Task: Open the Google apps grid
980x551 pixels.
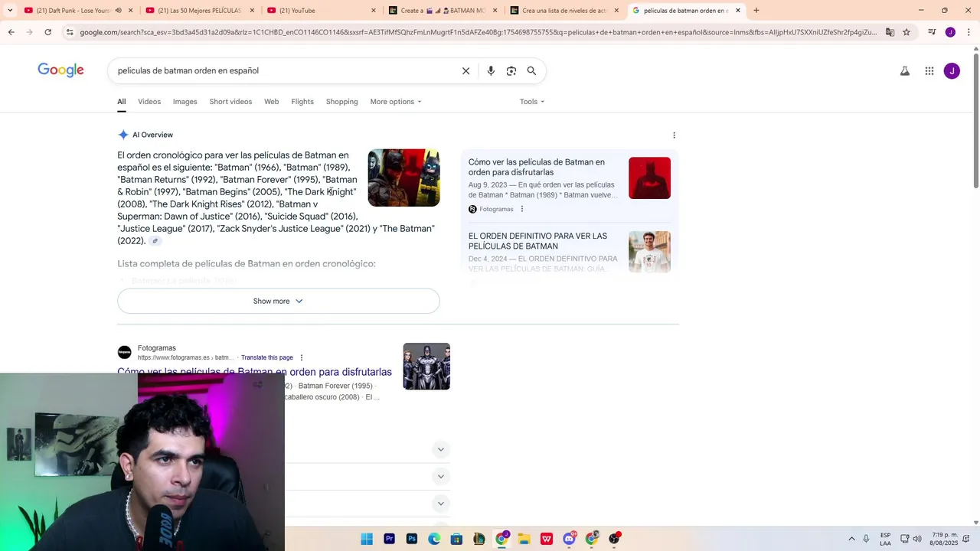Action: (x=929, y=71)
